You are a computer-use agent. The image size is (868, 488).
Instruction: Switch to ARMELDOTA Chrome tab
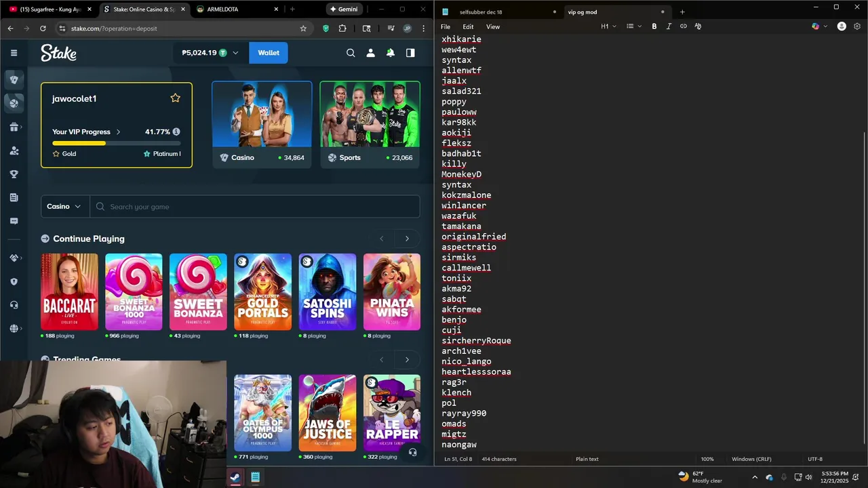[x=237, y=9]
